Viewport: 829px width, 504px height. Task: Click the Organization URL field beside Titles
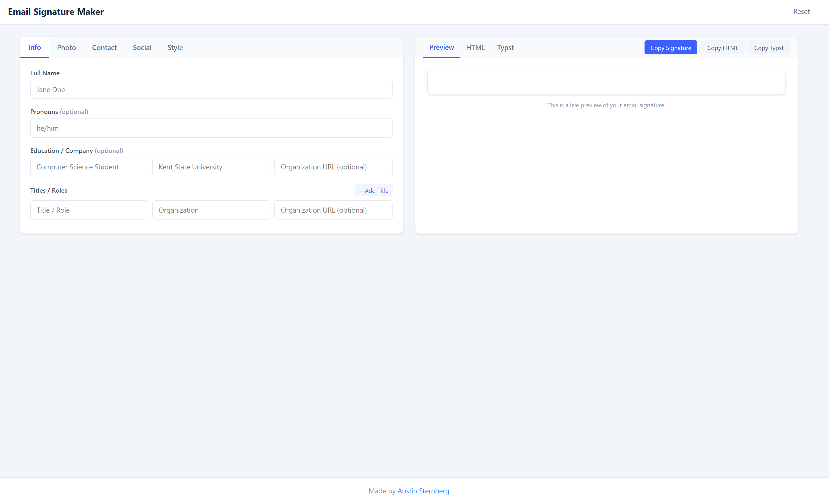coord(333,210)
